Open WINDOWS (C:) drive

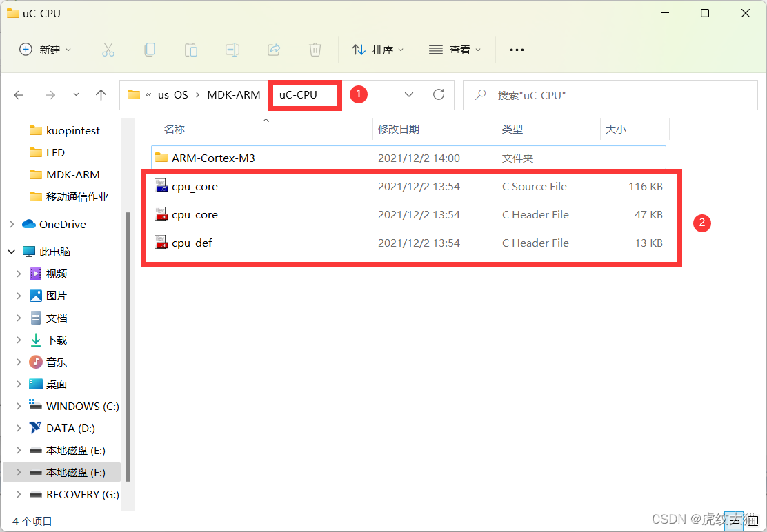click(82, 406)
